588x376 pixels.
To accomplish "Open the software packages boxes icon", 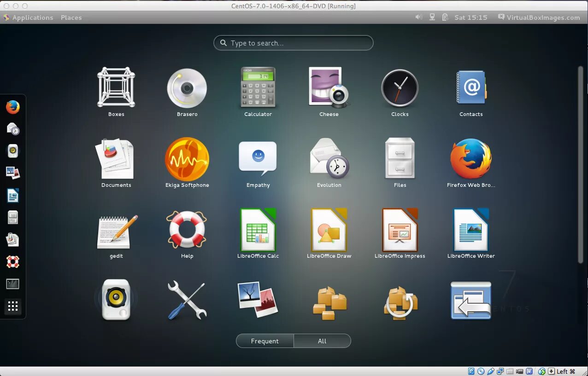I will [x=329, y=303].
